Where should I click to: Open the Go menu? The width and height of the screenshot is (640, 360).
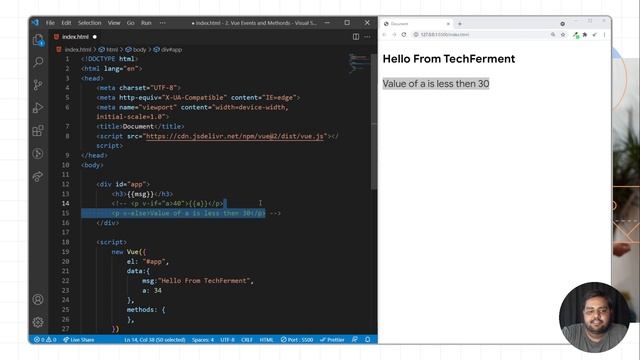[x=131, y=23]
